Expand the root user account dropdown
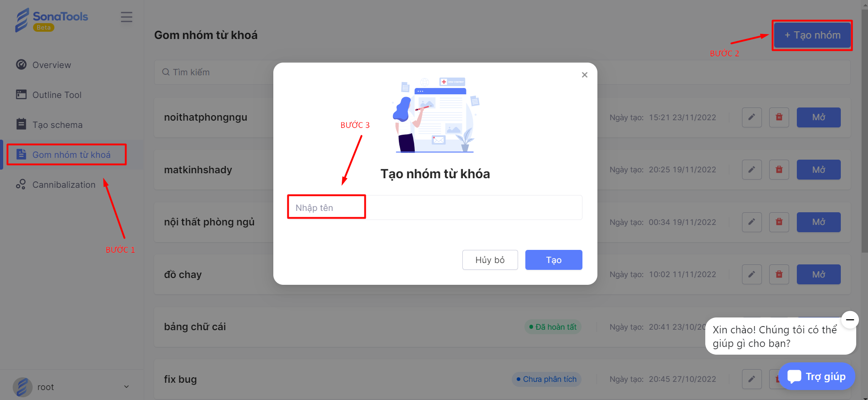The height and width of the screenshot is (400, 868). click(126, 387)
